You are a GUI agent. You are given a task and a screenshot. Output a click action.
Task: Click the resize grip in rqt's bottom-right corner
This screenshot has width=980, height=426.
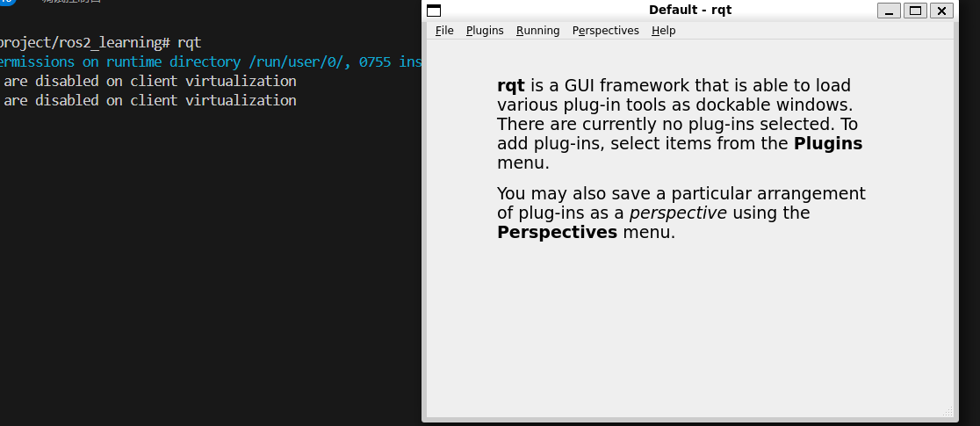coord(948,411)
